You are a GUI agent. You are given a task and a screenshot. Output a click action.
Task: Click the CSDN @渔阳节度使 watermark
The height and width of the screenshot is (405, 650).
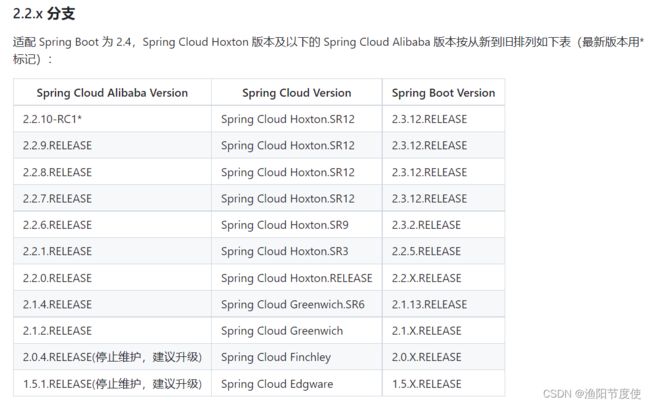pos(592,393)
